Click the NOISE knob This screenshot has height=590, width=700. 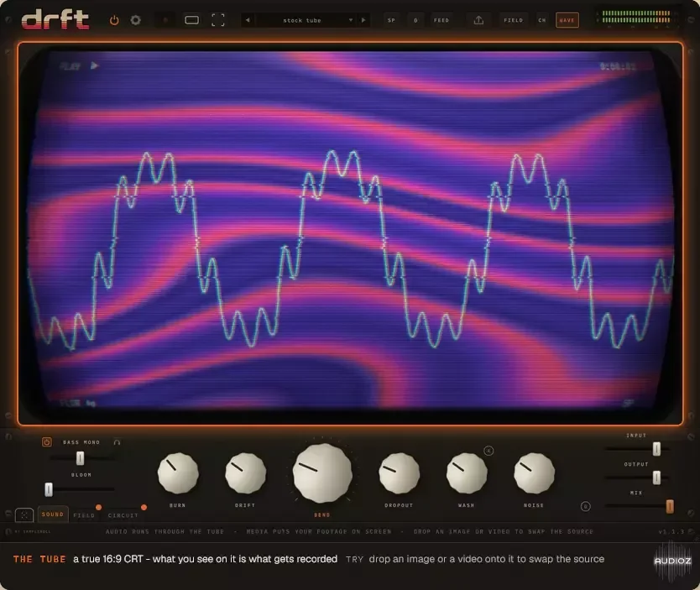(535, 473)
